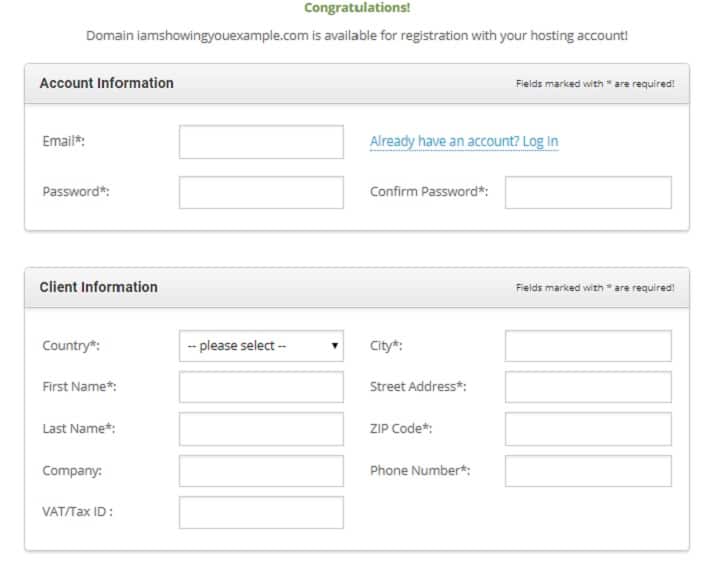This screenshot has width=714, height=561.
Task: Select the Confirm Password field
Action: click(587, 192)
